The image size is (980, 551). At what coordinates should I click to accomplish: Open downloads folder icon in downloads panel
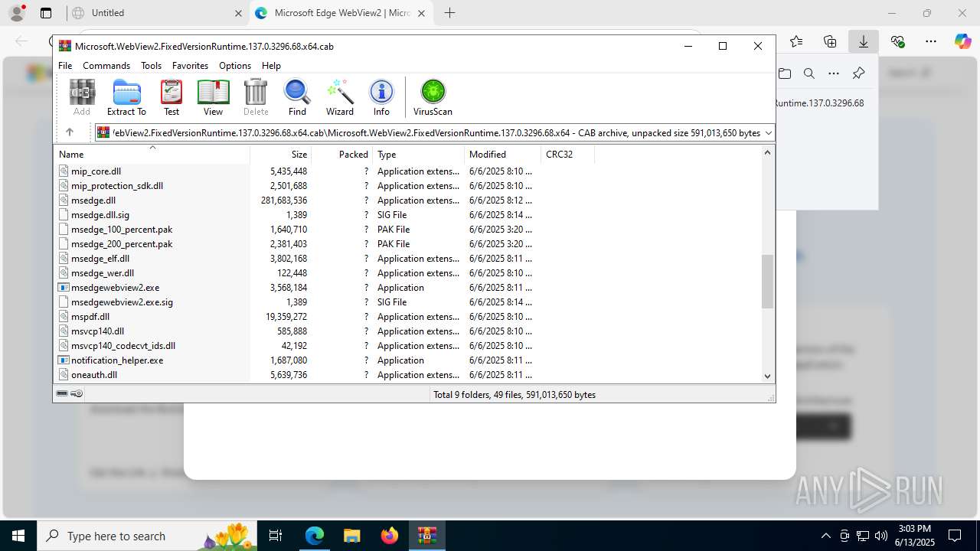pyautogui.click(x=784, y=73)
